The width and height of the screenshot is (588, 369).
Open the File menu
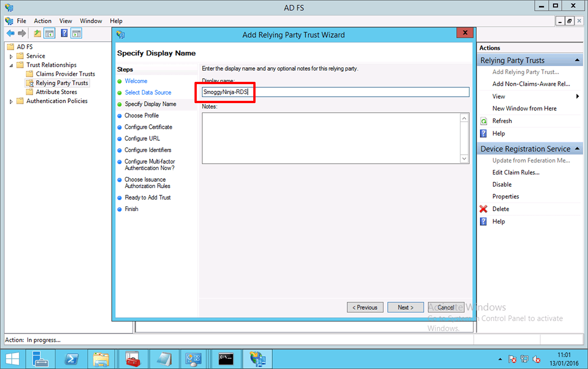(x=22, y=21)
